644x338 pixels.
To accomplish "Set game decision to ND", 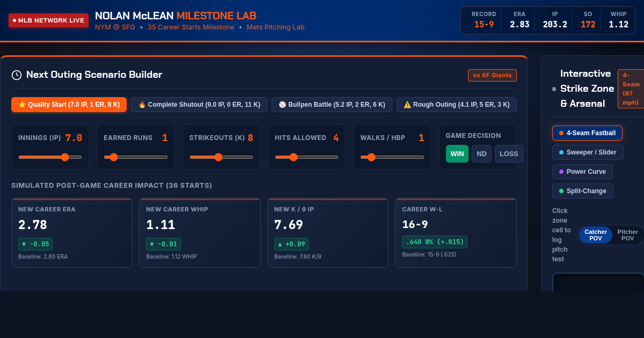I will point(481,153).
